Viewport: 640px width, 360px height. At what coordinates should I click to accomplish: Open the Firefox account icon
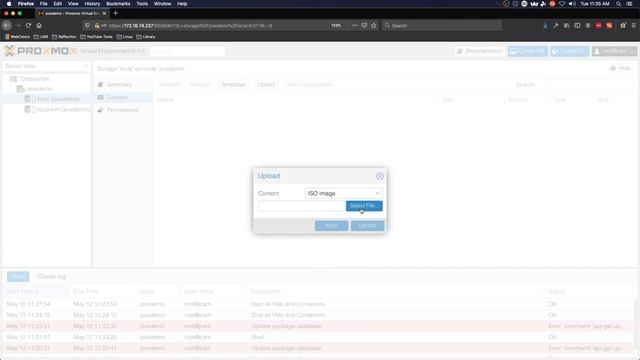[588, 25]
